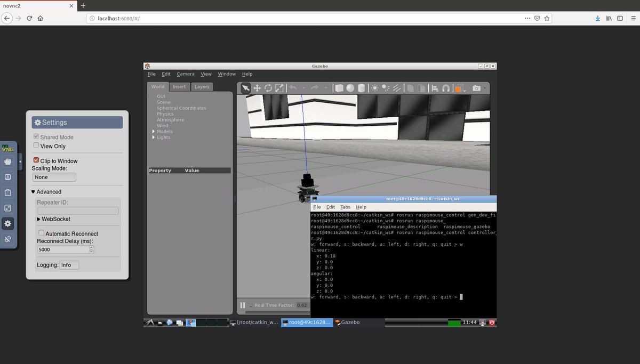Insert a sphere shape
The height and width of the screenshot is (364, 640).
point(350,88)
